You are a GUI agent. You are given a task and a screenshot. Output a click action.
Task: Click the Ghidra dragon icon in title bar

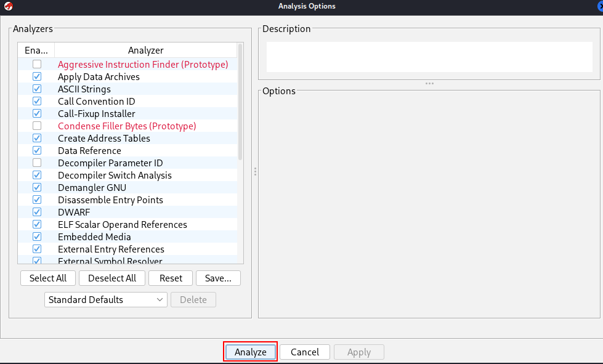pyautogui.click(x=8, y=7)
